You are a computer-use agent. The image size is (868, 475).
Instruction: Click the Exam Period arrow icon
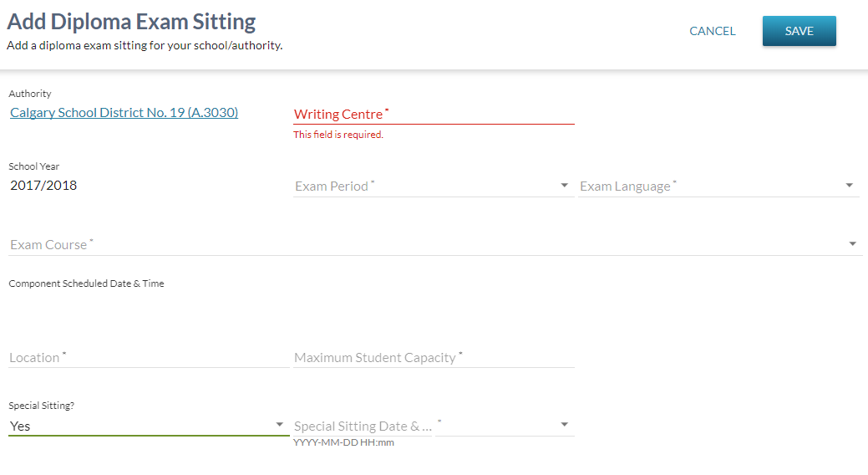click(565, 186)
